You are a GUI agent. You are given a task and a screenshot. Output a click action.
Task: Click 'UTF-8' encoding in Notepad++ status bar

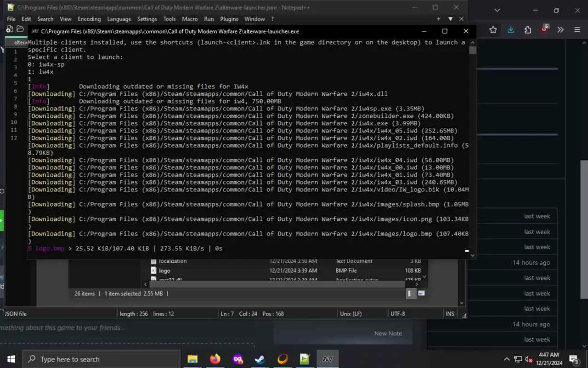coord(397,314)
